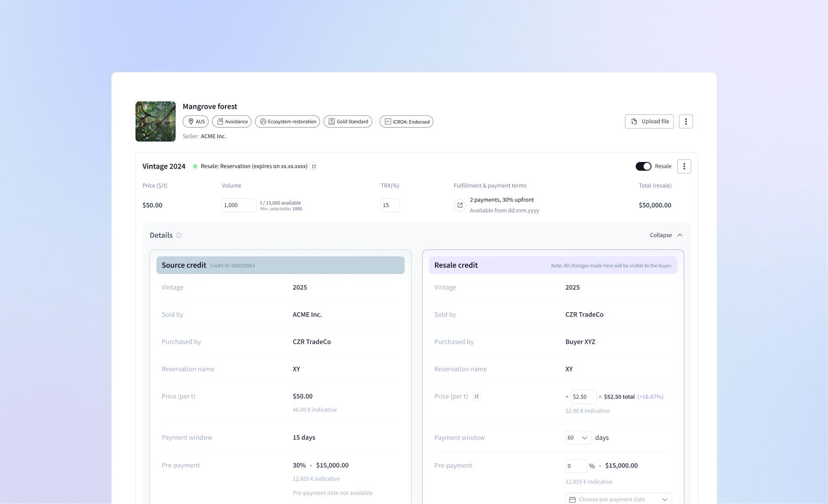The image size is (828, 504).
Task: Click the resale pre-payment percentage field
Action: pos(576,466)
